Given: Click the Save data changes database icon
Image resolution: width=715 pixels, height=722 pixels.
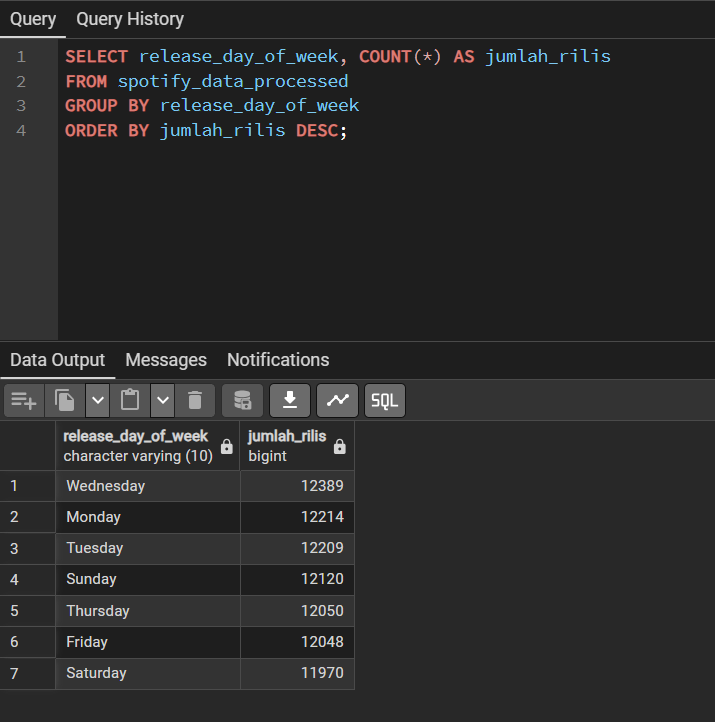Looking at the screenshot, I should click(243, 400).
